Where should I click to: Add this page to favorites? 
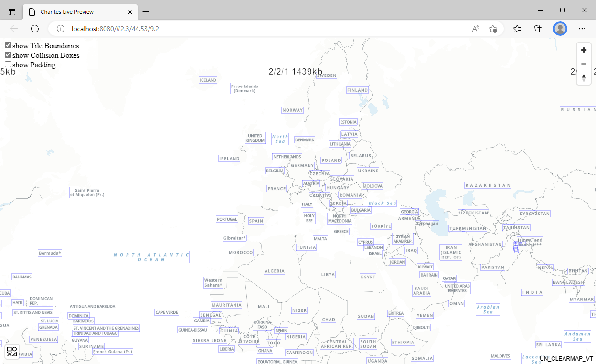click(493, 29)
